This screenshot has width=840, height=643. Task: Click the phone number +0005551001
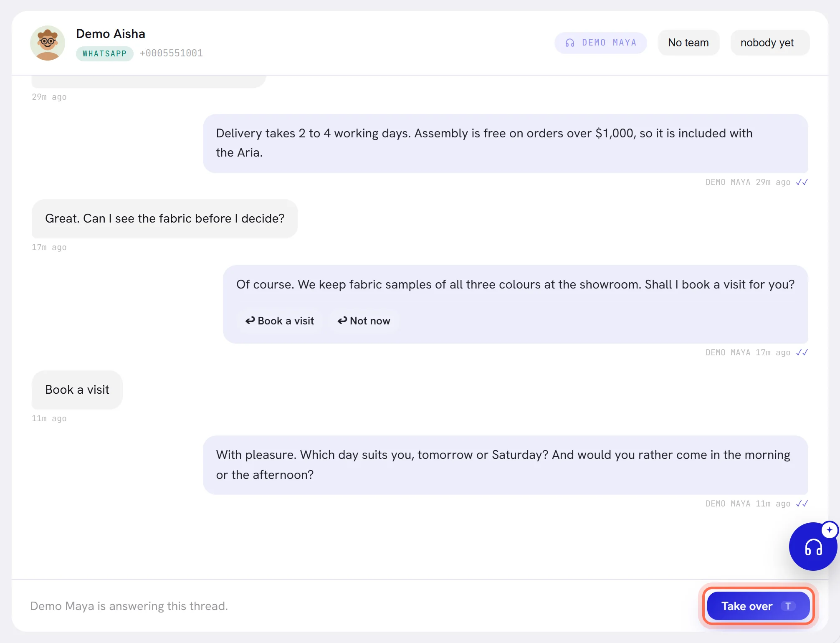click(171, 53)
